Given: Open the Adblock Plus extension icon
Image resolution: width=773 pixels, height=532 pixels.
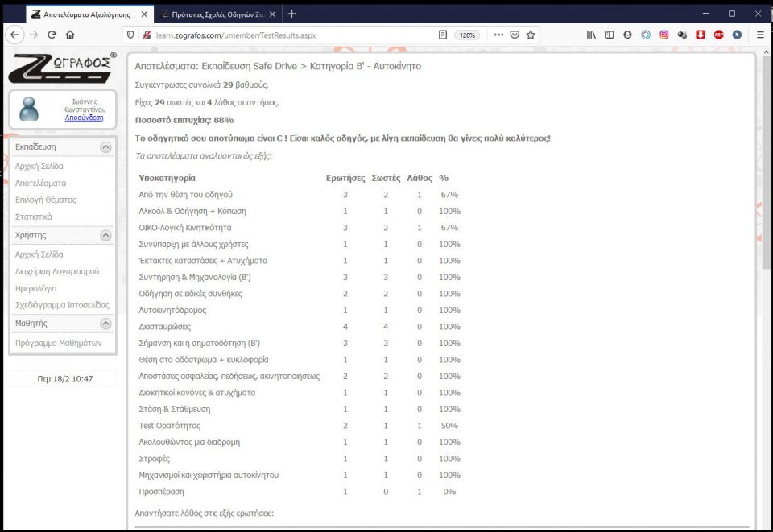Looking at the screenshot, I should point(718,35).
